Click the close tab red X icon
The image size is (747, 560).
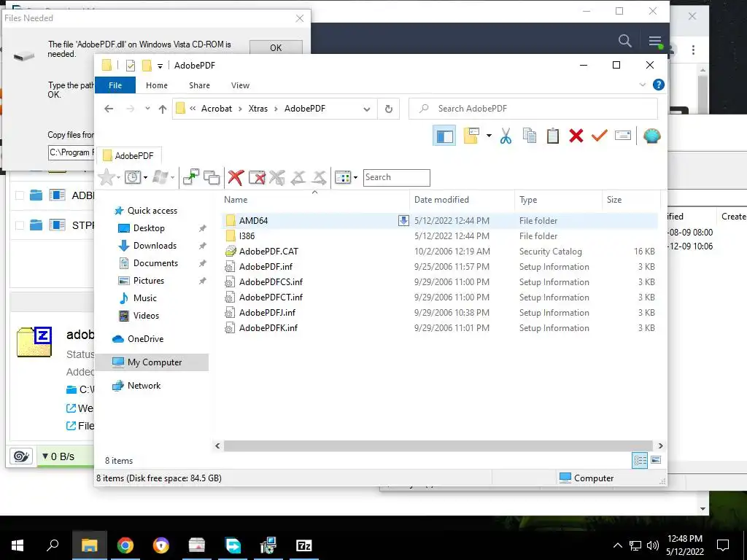236,178
